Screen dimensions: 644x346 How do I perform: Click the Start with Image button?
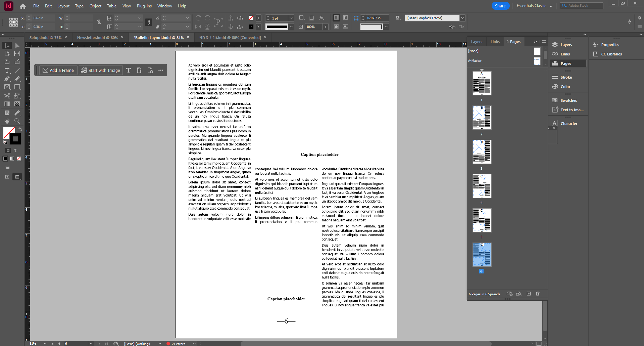tap(100, 70)
